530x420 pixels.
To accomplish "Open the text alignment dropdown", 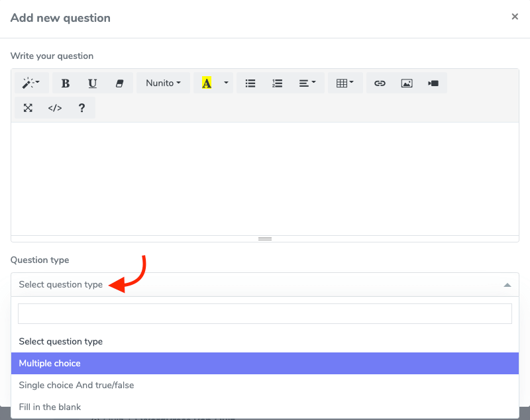I will point(306,83).
